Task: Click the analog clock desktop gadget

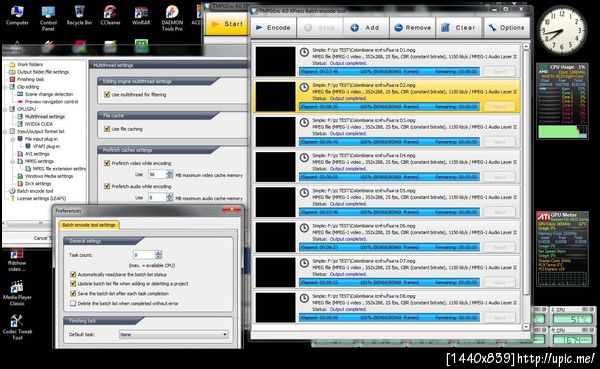Action: (x=561, y=31)
